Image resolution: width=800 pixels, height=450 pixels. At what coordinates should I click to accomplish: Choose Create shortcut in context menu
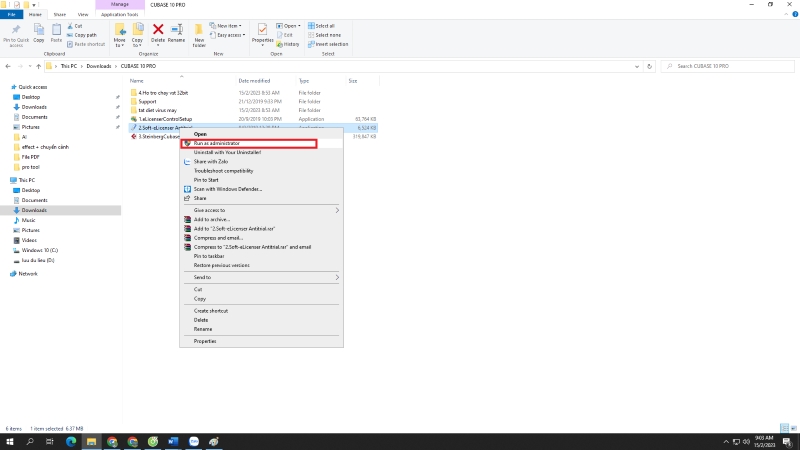(261, 311)
